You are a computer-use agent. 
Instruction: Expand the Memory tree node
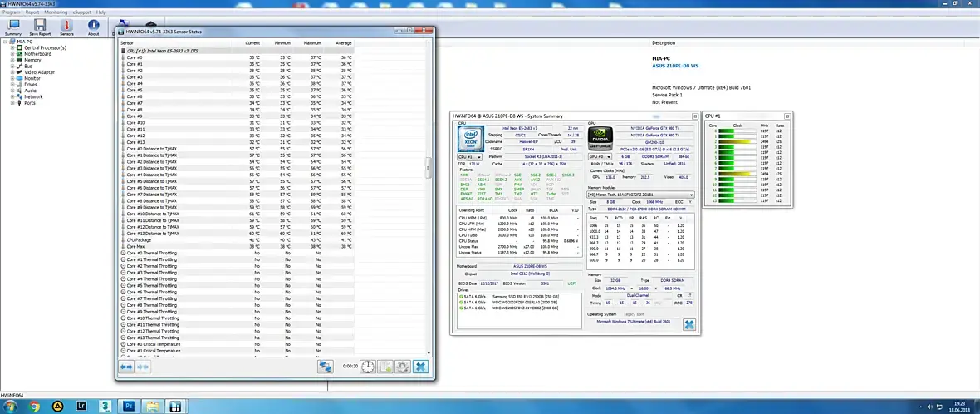point(12,60)
